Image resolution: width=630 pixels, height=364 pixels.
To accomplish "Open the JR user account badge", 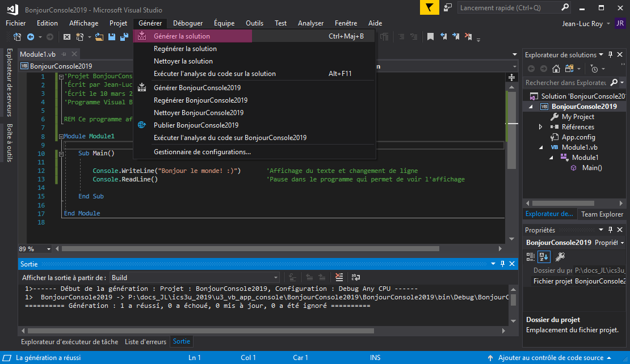I will click(620, 23).
